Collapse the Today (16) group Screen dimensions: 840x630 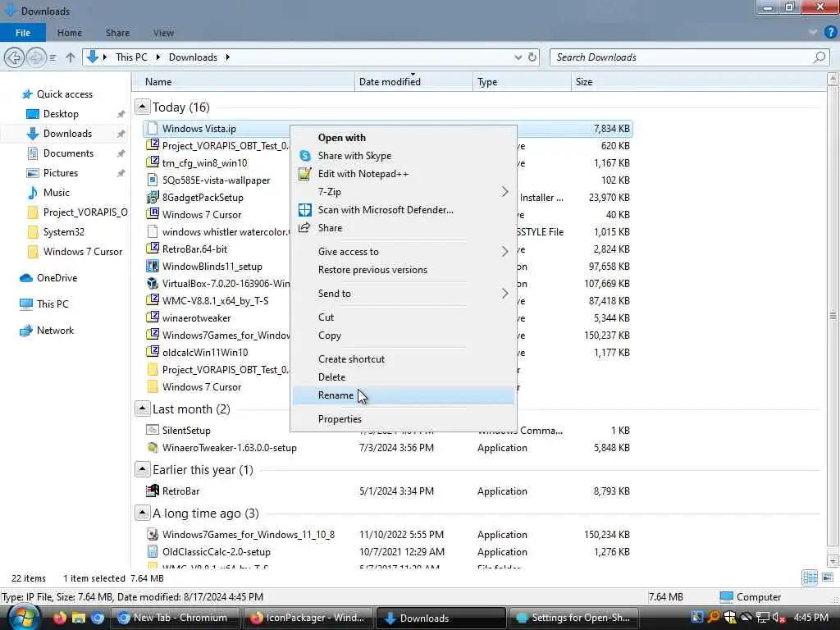(142, 107)
